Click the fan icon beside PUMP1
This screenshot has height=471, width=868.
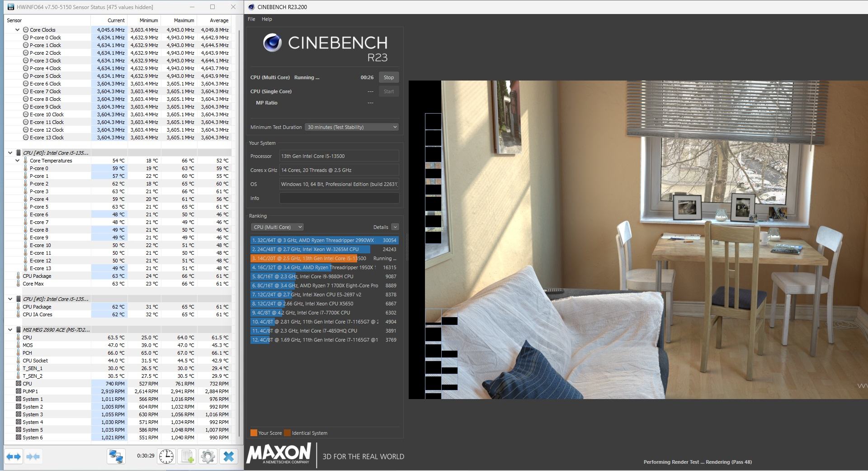coord(19,391)
